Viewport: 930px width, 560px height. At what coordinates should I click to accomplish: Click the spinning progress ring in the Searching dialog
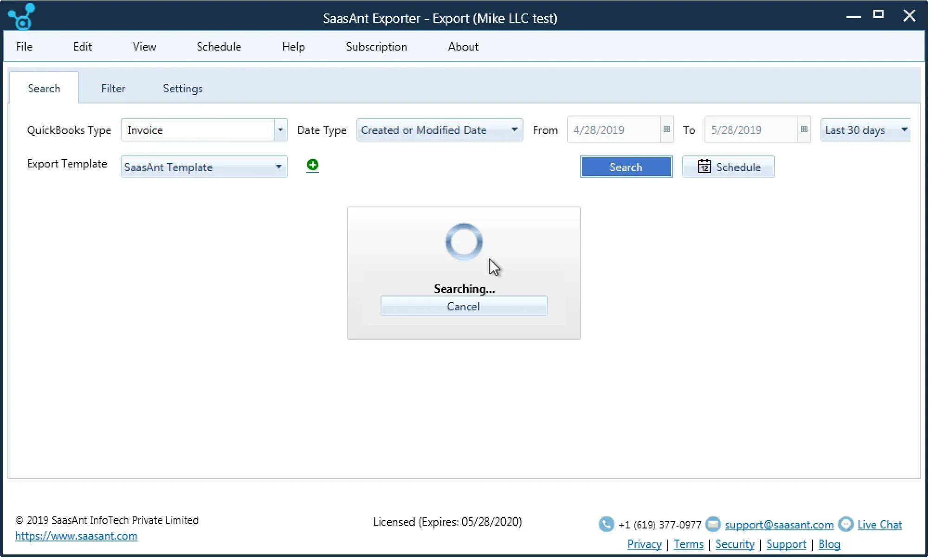tap(464, 242)
